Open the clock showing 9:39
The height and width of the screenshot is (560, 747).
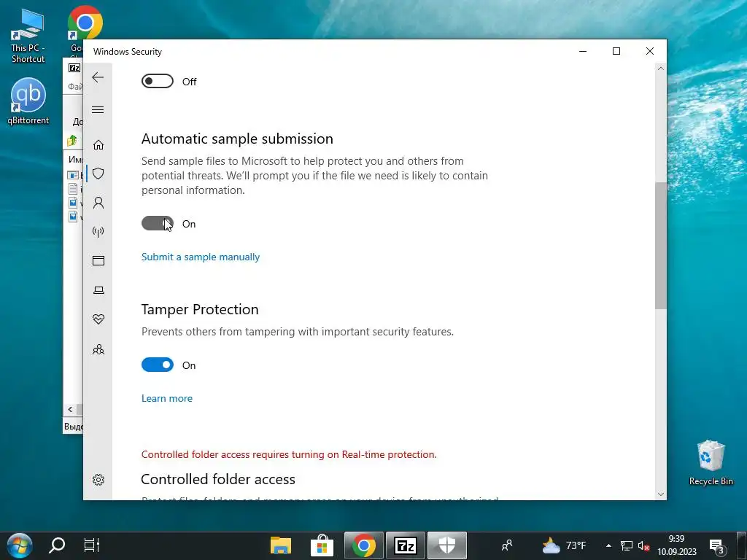(x=676, y=545)
